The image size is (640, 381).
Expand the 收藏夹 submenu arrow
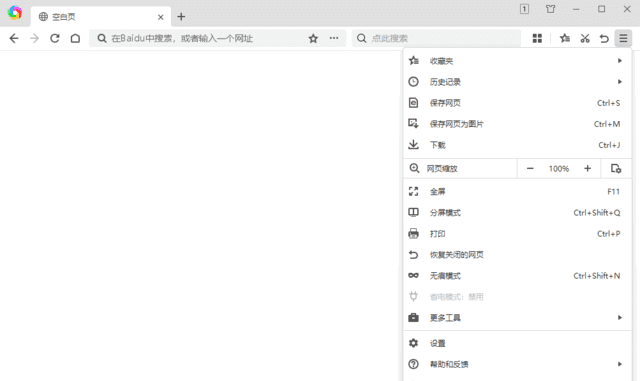point(620,61)
